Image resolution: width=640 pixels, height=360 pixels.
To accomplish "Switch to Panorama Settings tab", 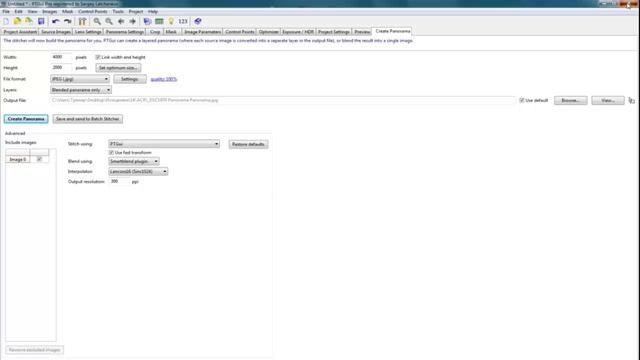I will pyautogui.click(x=124, y=32).
